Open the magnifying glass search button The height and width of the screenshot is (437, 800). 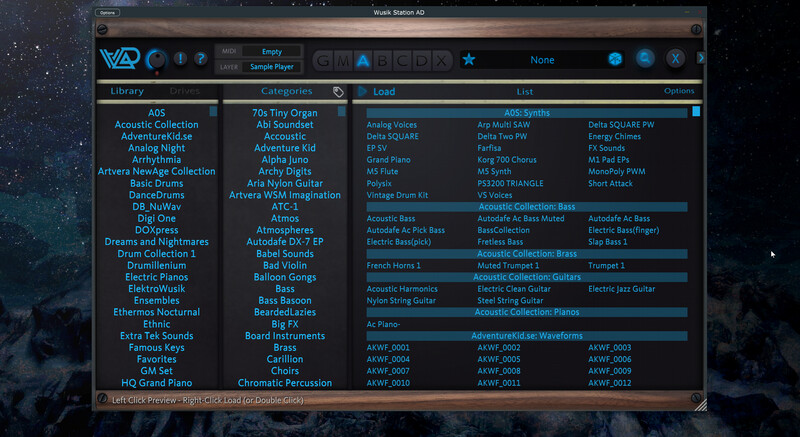645,59
